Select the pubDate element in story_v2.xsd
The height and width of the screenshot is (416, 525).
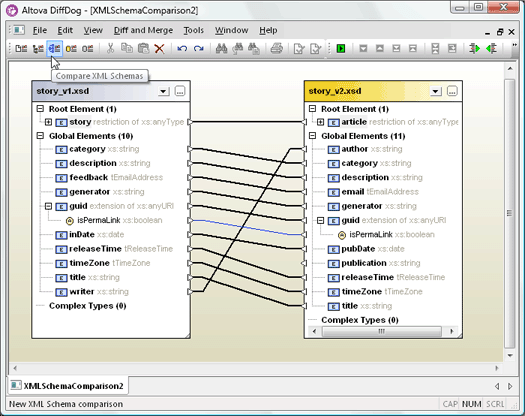tap(358, 249)
